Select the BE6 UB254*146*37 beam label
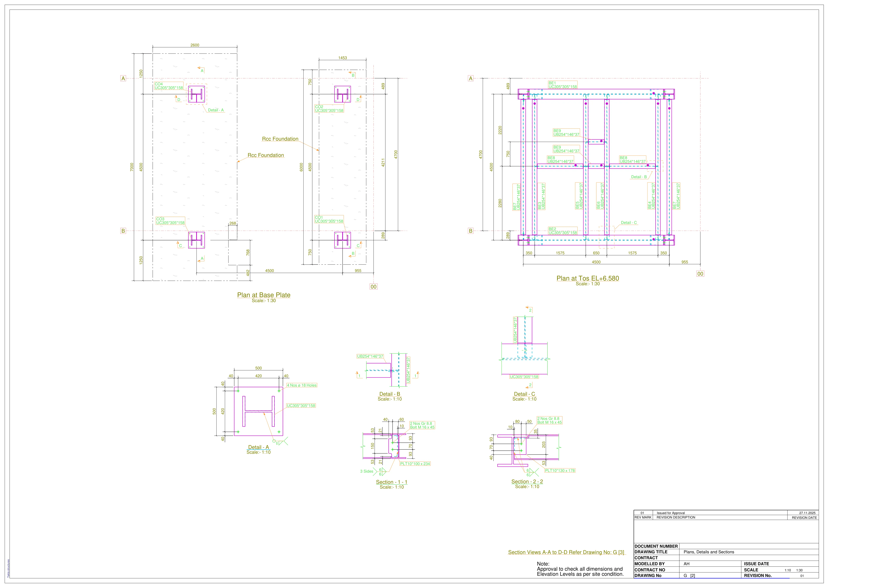 pyautogui.click(x=600, y=196)
